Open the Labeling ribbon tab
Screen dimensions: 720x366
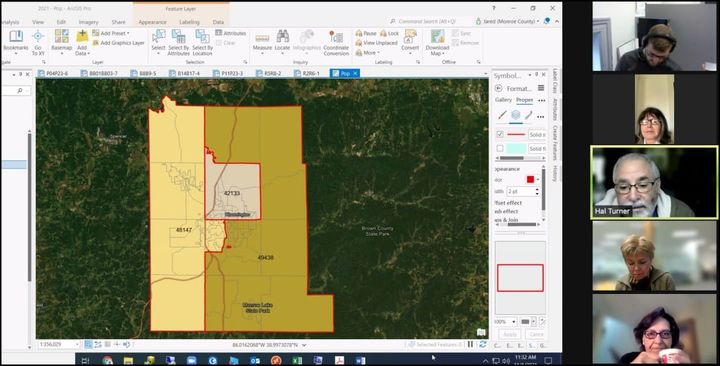click(x=189, y=22)
